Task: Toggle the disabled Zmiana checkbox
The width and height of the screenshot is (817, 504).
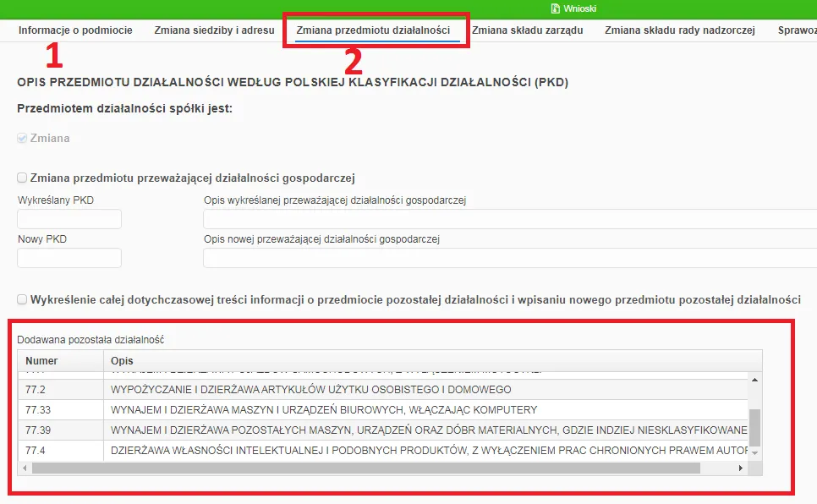Action: pos(22,138)
